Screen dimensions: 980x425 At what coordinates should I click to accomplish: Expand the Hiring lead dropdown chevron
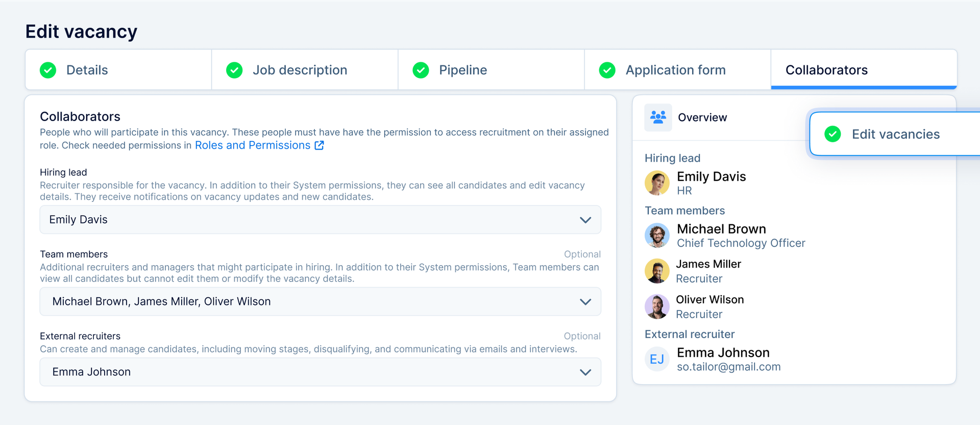coord(585,220)
